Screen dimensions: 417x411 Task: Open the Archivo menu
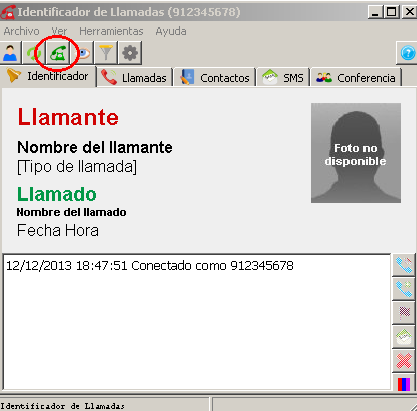[x=22, y=31]
